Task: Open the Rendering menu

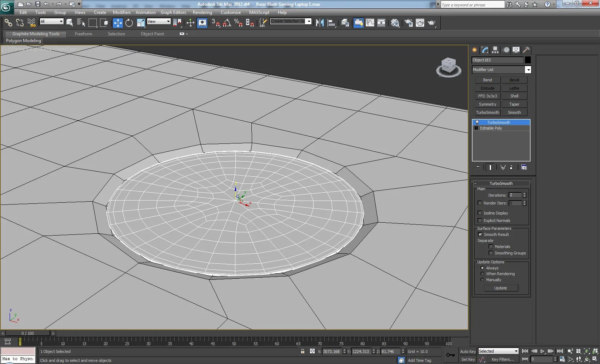Action: (x=202, y=12)
